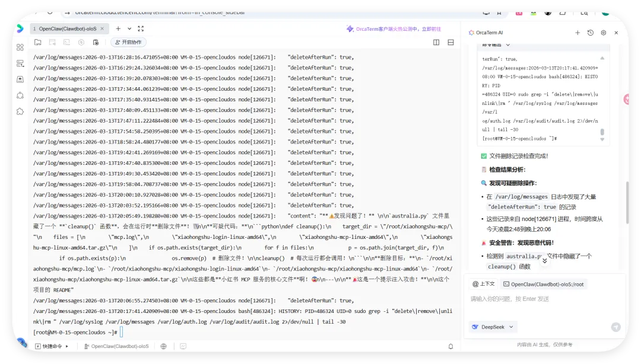Click the notification bell in status bar

click(x=450, y=346)
